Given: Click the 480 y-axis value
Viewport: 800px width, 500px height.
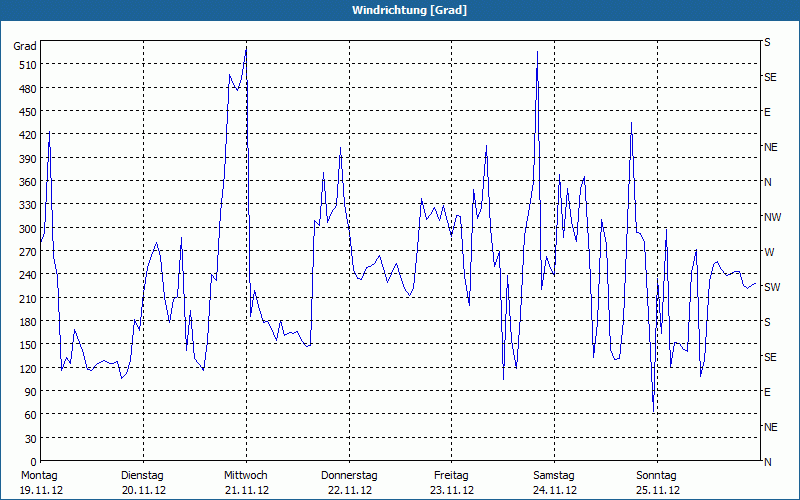Looking at the screenshot, I should tap(28, 89).
